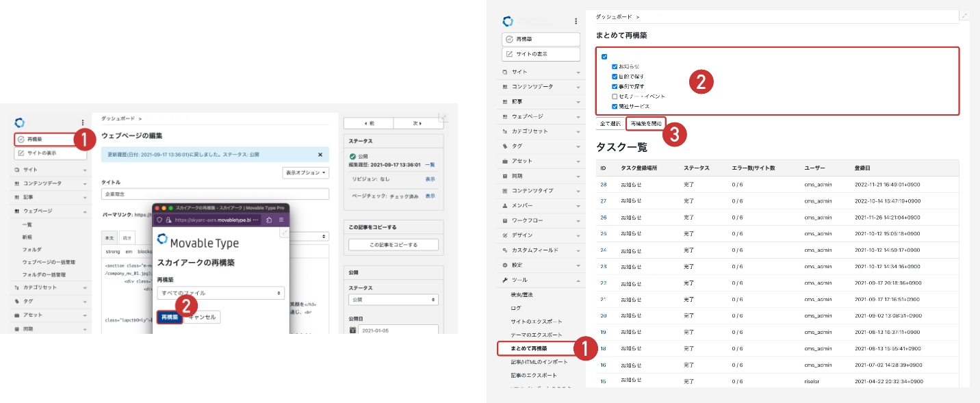Click the kebab menu icon in the right sidebar header
Viewport: 980px width, 403px height.
pyautogui.click(x=576, y=22)
